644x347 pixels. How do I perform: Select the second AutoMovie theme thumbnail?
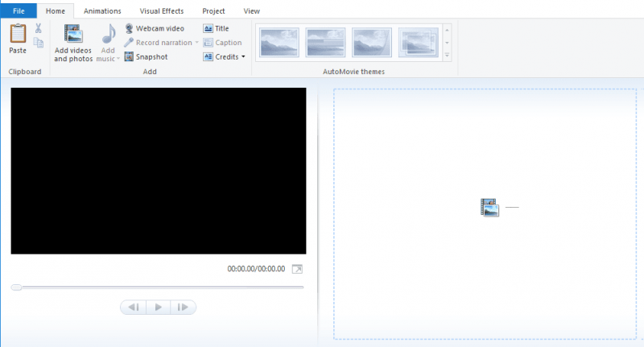point(325,43)
